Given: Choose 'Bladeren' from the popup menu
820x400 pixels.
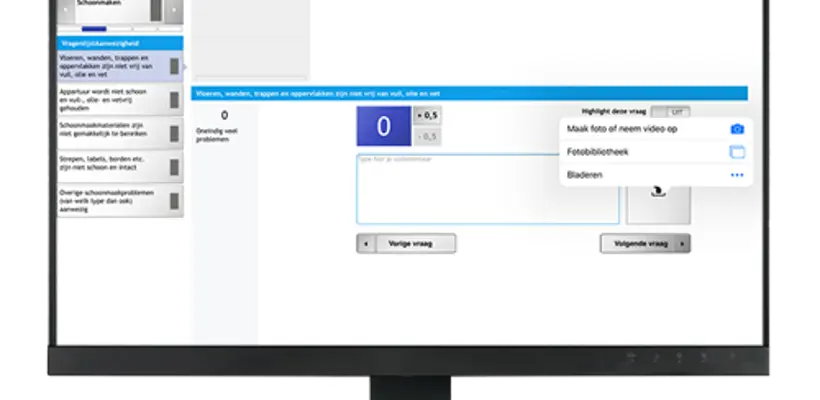Looking at the screenshot, I should 656,175.
